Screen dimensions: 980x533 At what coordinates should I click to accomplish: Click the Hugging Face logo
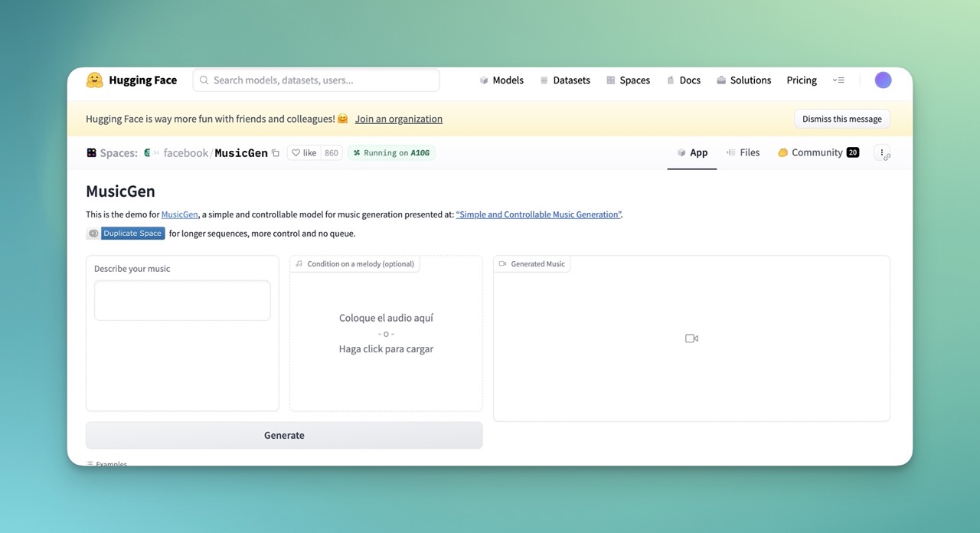pyautogui.click(x=93, y=80)
